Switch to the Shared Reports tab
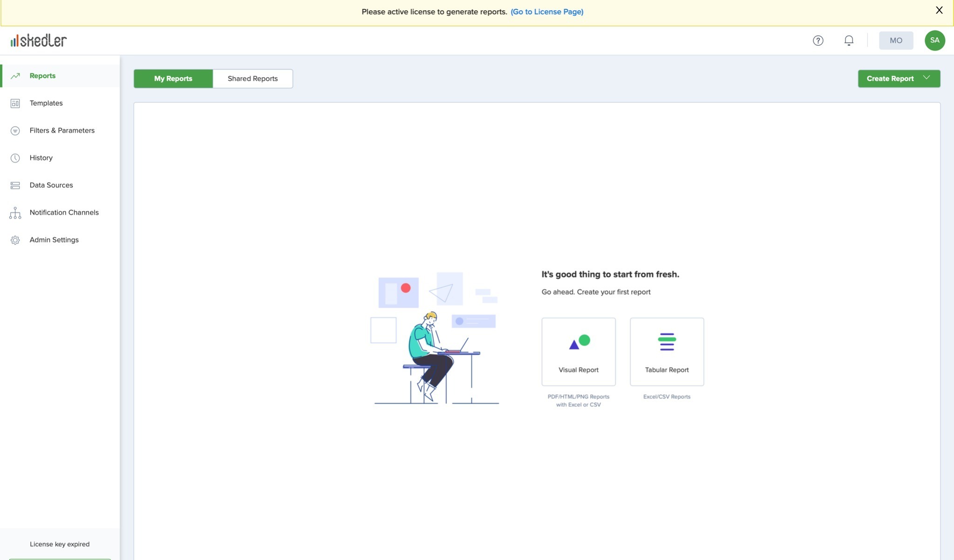This screenshot has height=560, width=954. (x=252, y=79)
